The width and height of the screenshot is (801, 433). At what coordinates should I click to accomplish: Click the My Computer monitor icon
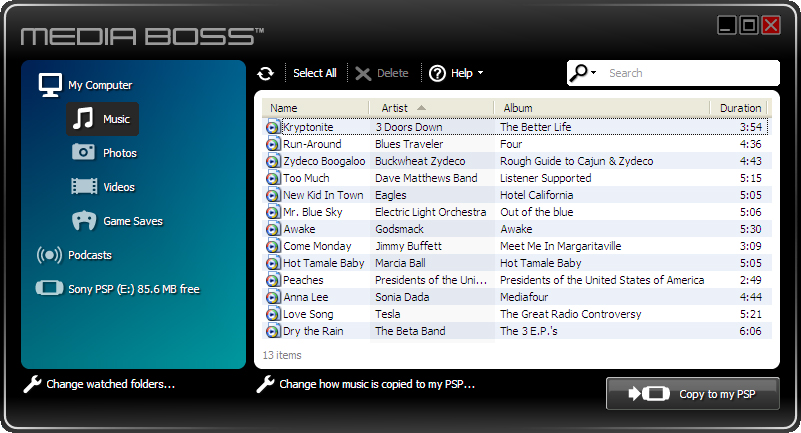coord(50,85)
